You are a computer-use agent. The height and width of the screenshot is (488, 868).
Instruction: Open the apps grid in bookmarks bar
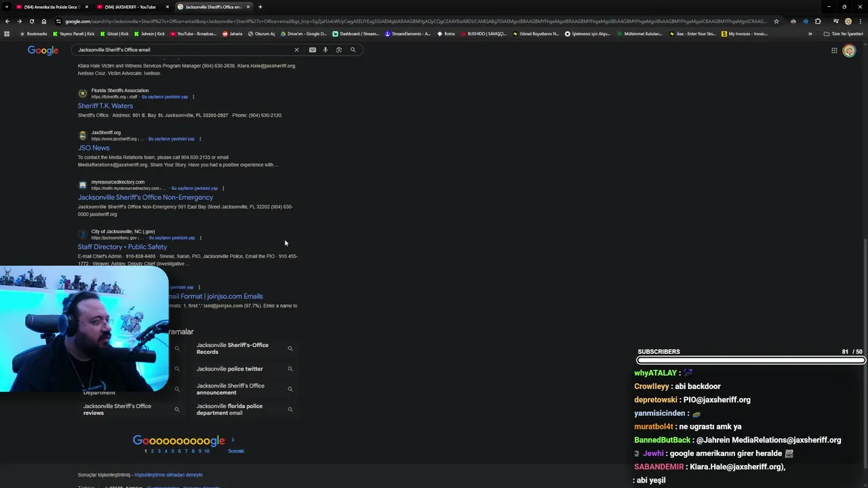[x=7, y=33]
